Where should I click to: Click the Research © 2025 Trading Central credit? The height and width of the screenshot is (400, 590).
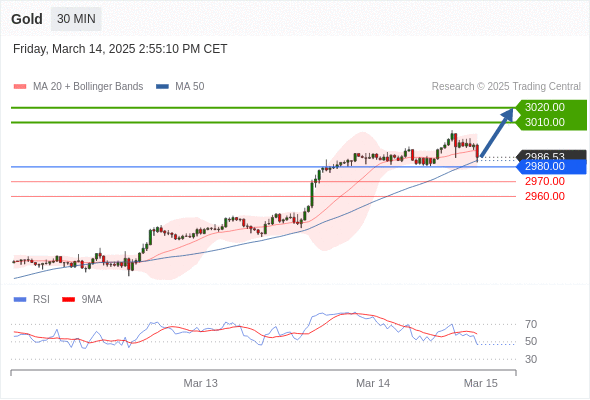coord(506,87)
